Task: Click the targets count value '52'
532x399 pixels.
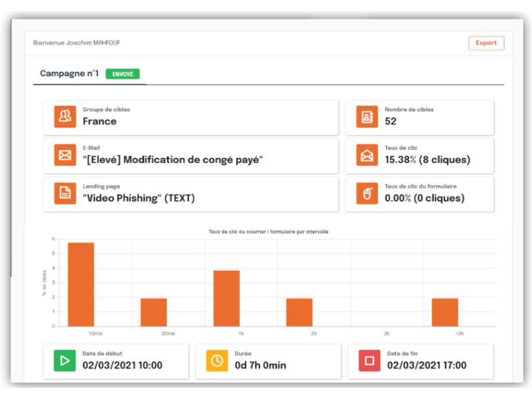Action: pyautogui.click(x=391, y=122)
